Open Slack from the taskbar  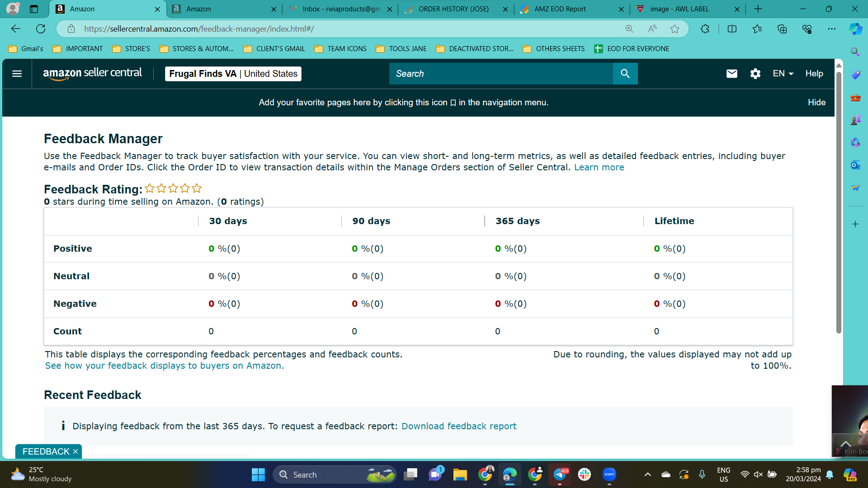(x=585, y=474)
